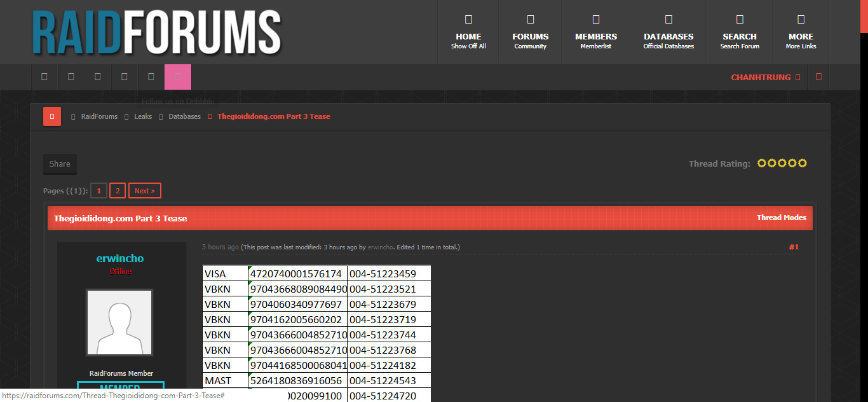868x402 pixels.
Task: Open the MEMBERS memberlist page
Action: (x=596, y=32)
